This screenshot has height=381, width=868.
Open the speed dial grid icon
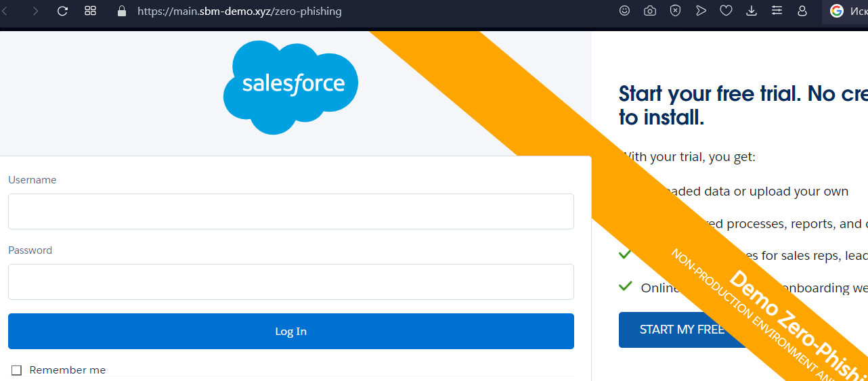point(90,11)
